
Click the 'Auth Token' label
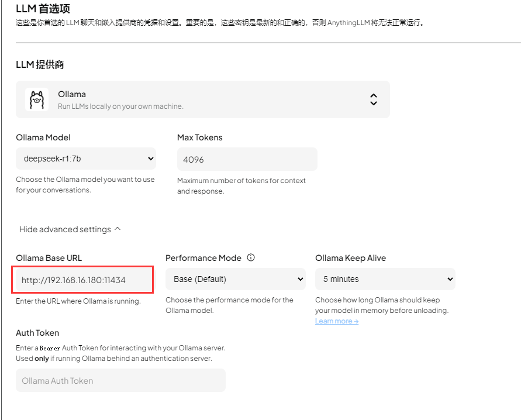pos(37,333)
